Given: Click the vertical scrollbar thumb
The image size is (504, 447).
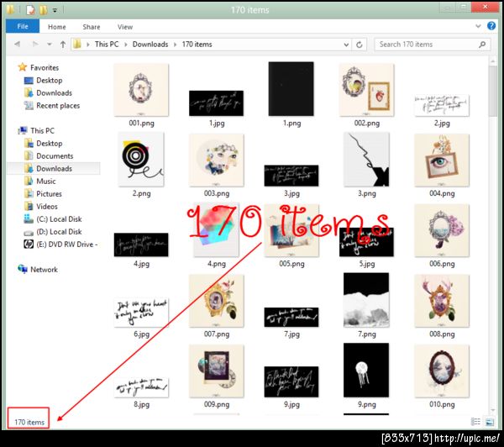Looking at the screenshot, I should (x=492, y=92).
